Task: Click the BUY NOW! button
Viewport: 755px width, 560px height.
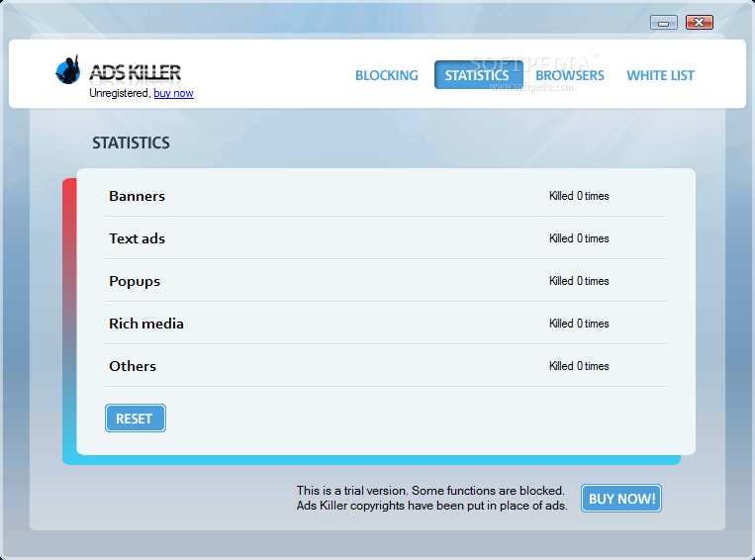Action: click(x=621, y=498)
